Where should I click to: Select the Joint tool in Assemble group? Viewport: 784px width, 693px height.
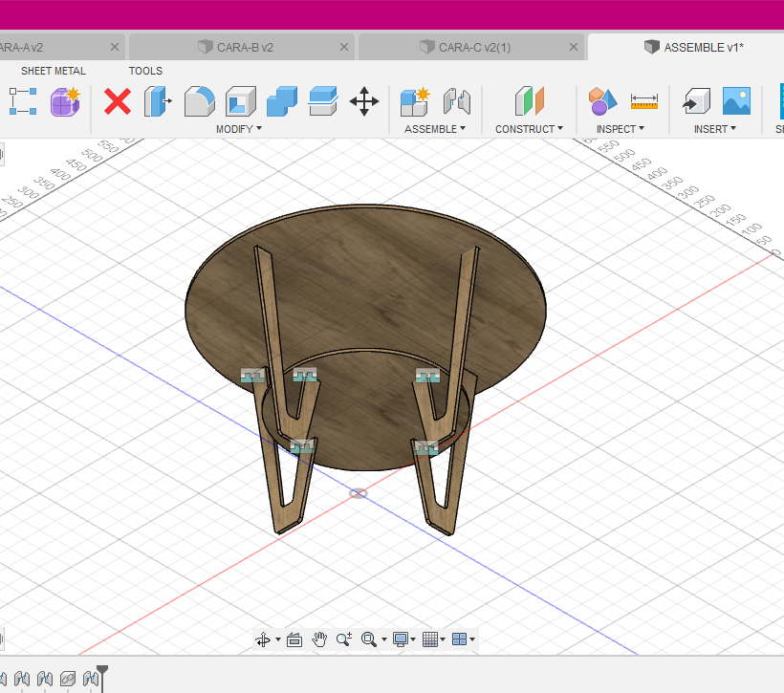(x=456, y=101)
